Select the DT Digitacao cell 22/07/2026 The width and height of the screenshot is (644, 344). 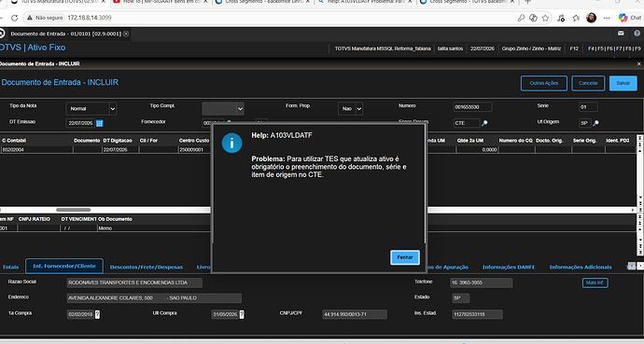tap(119, 150)
